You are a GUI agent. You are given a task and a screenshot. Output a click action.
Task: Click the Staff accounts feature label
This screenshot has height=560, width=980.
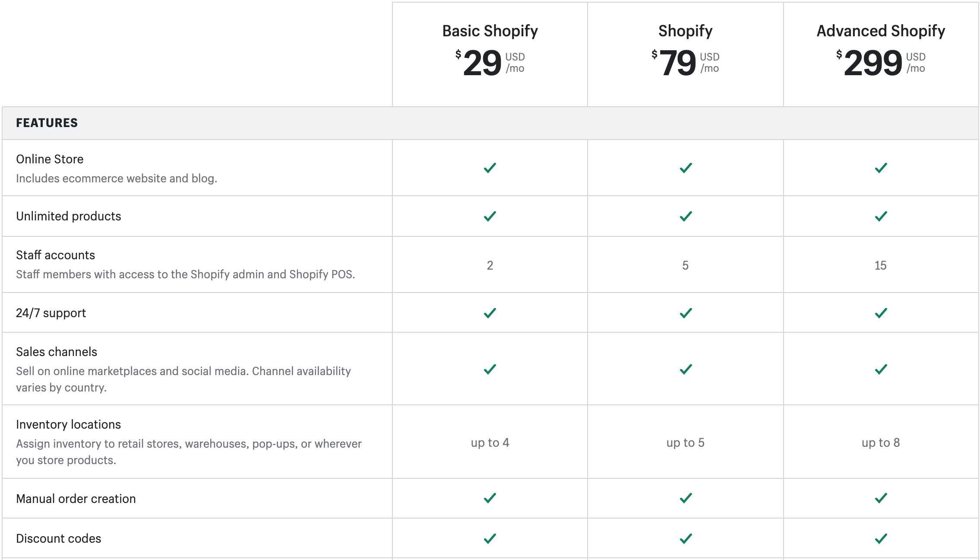point(55,255)
